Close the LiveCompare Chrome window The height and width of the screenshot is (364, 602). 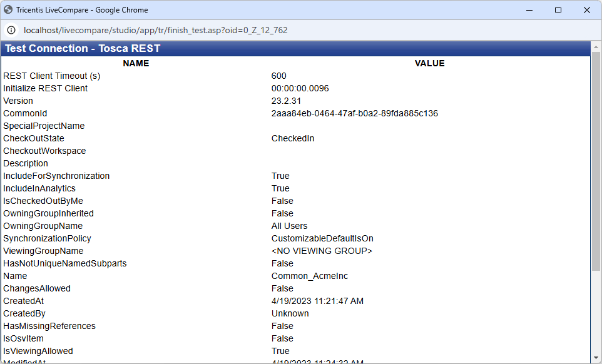(x=587, y=10)
